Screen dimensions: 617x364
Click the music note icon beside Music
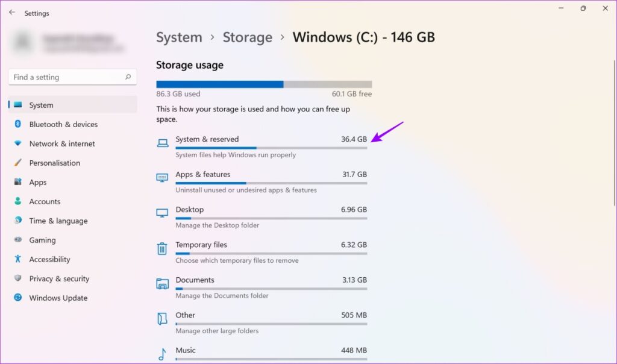[161, 354]
